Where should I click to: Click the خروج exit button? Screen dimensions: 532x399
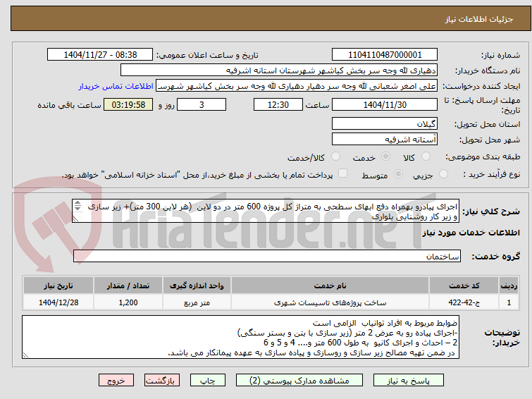coord(116,381)
